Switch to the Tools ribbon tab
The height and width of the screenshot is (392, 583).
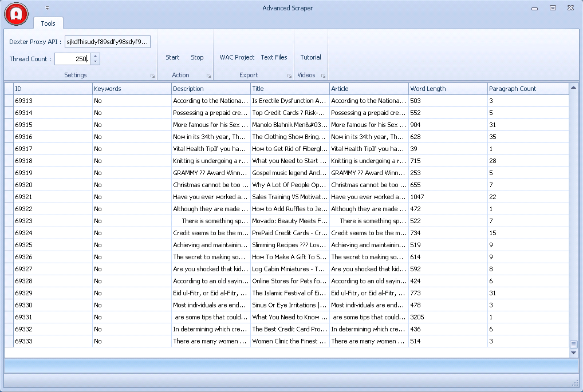48,23
